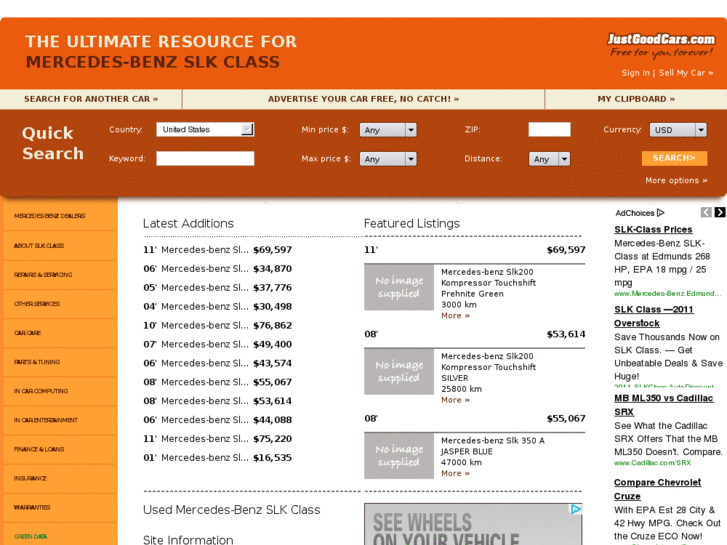Open Green Data sidebar item

click(x=30, y=537)
